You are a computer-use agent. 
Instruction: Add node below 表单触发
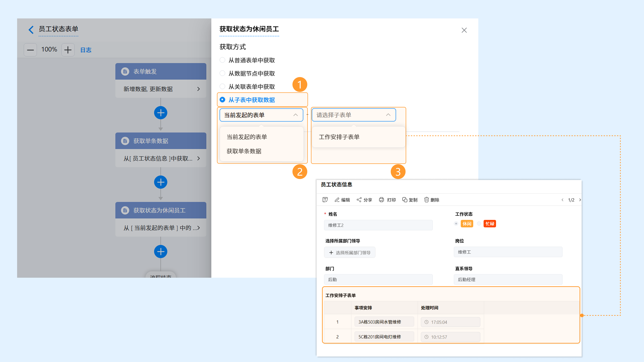coord(161,113)
